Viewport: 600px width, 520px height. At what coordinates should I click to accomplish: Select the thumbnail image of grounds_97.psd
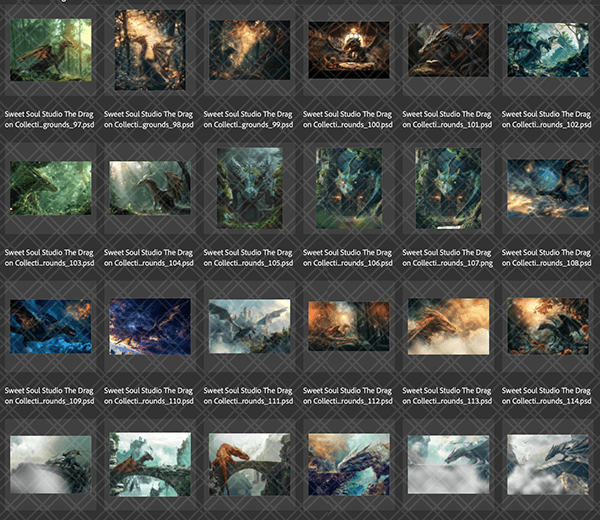pos(51,50)
